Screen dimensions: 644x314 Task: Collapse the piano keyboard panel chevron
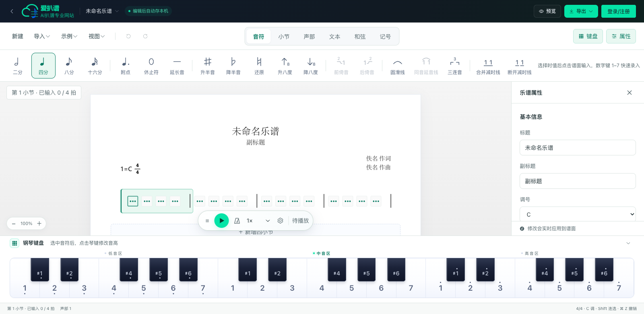pos(628,243)
